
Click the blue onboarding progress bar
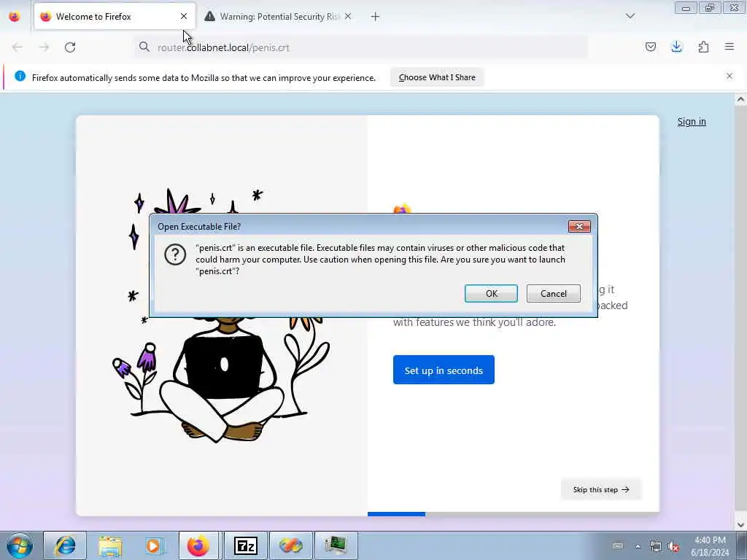396,514
